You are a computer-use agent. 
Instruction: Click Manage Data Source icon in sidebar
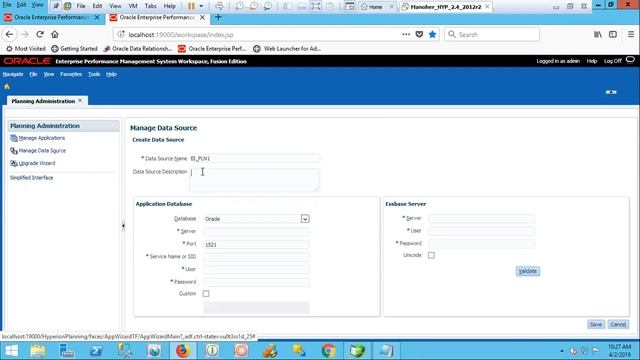coord(14,151)
